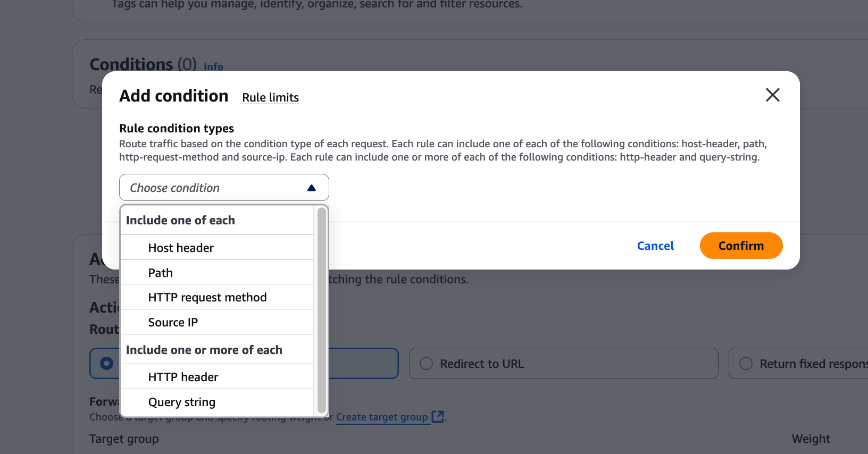Click the Confirm button
868x454 pixels.
point(741,246)
